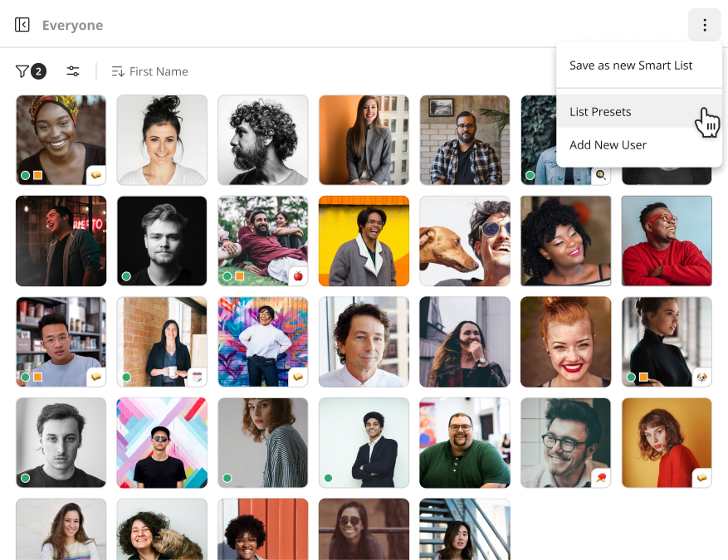Open man with red glasses and red sweater
This screenshot has width=728, height=560.
(667, 241)
